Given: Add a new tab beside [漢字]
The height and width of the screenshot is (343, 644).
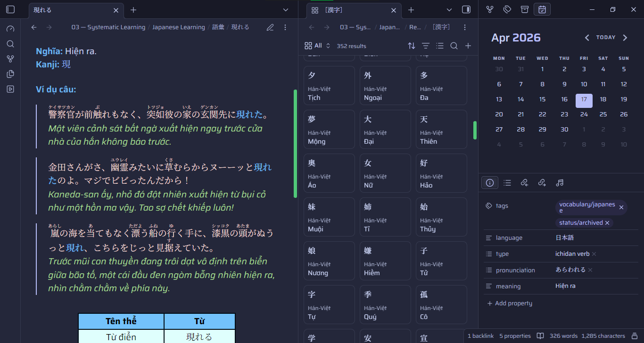Looking at the screenshot, I should [411, 10].
